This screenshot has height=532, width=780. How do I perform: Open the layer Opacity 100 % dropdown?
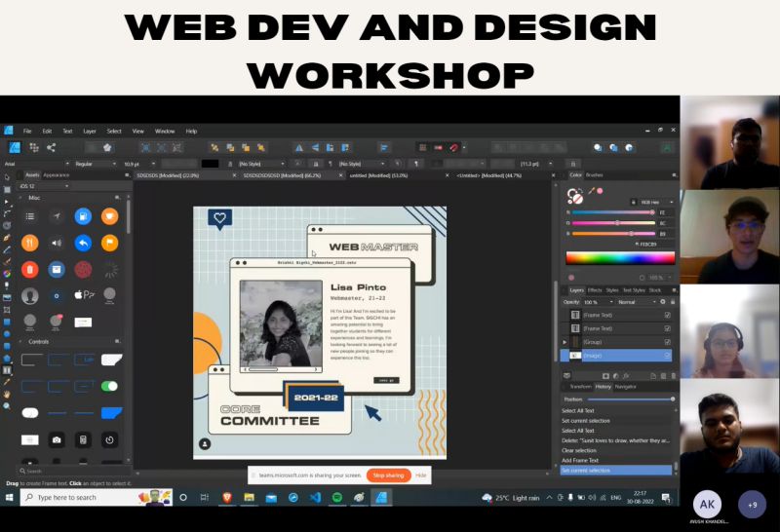tap(599, 302)
